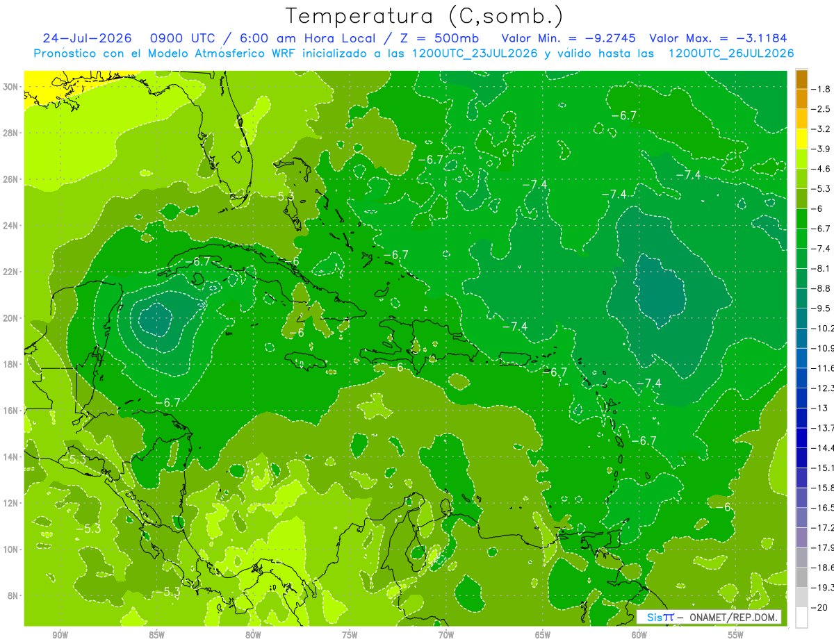Click yellow colorbar swatch between -3.2 and -3.9
Screen dimensions: 834x644
(801, 139)
